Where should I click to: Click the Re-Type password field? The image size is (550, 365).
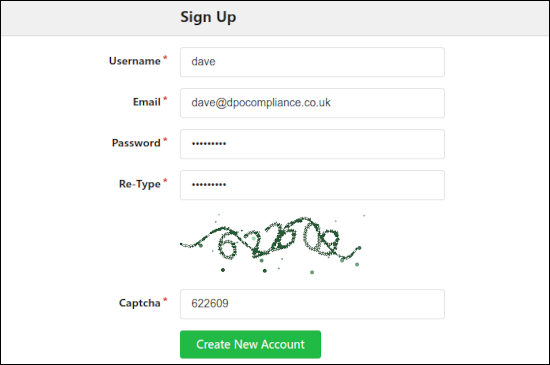(312, 185)
